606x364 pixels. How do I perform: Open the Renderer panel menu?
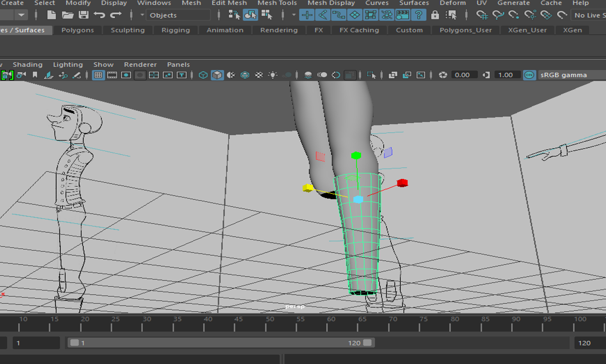pyautogui.click(x=140, y=65)
